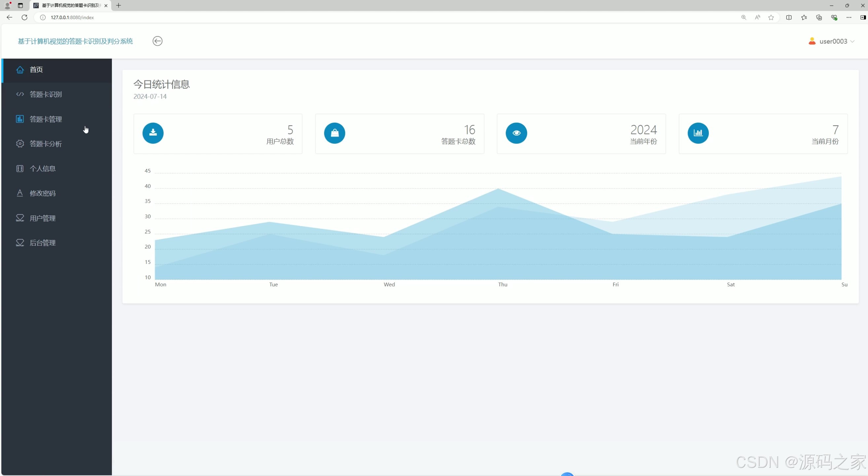This screenshot has width=868, height=476.
Task: Click the gear icon beside 答题卡分析
Action: click(20, 144)
